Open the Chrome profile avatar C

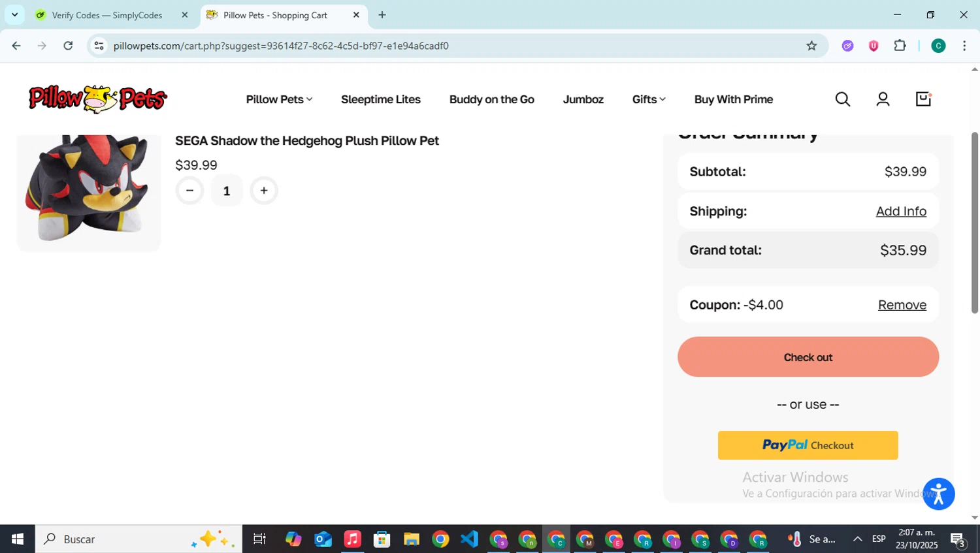click(938, 46)
